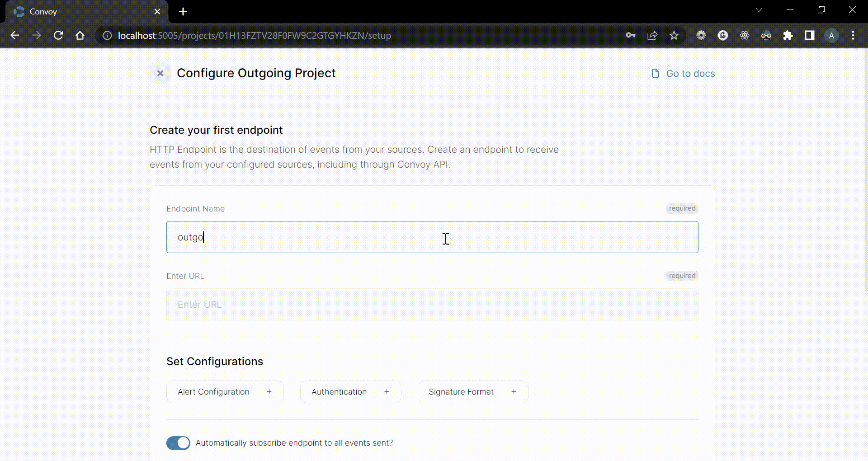Screen dimensions: 868x461
Task: Open the browser side panel icon
Action: (810, 35)
